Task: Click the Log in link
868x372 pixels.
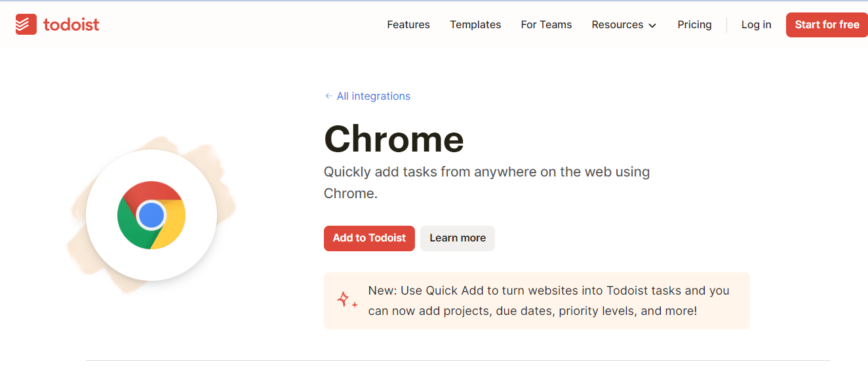Action: 756,25
